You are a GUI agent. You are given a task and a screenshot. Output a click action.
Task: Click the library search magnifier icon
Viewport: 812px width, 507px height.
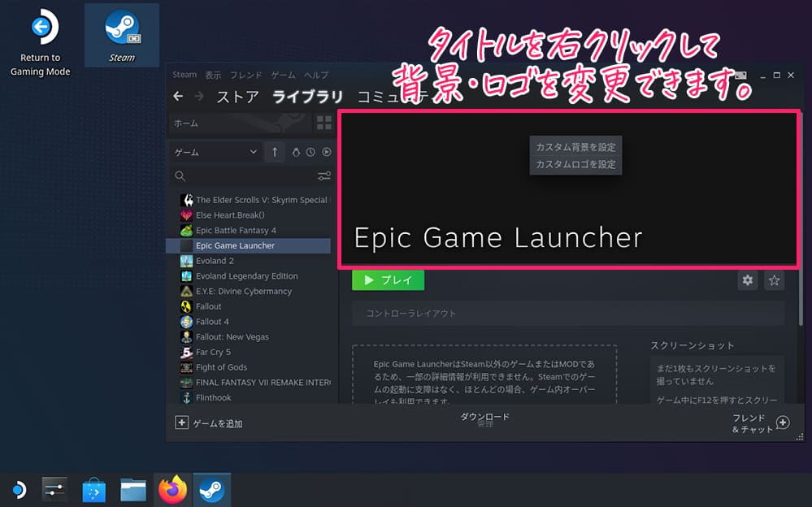(180, 176)
